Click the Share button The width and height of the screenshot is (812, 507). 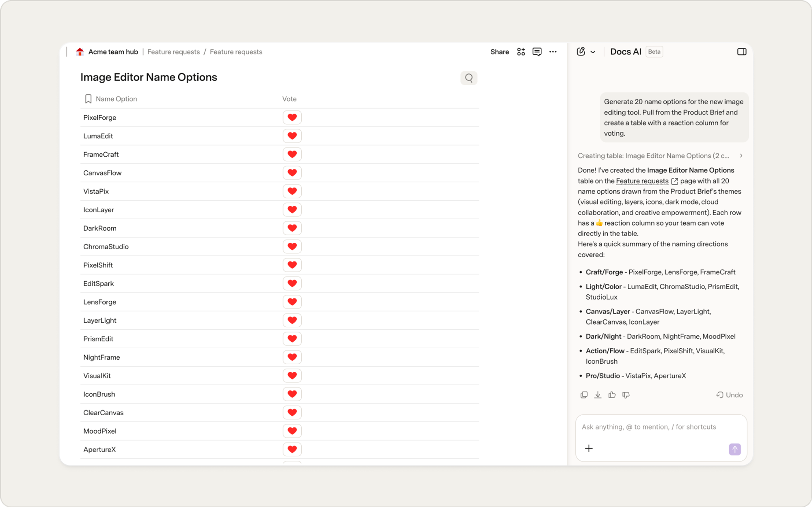[499, 52]
